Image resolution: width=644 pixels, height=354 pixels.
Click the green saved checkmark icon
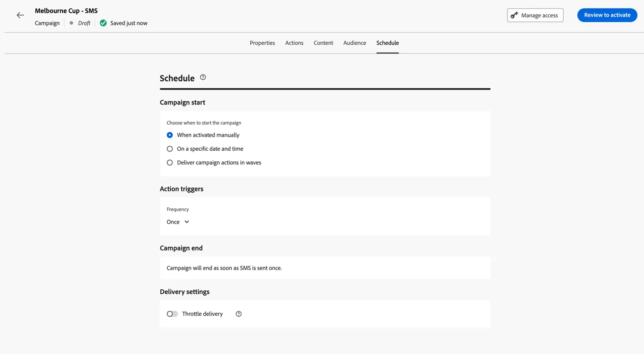(103, 23)
